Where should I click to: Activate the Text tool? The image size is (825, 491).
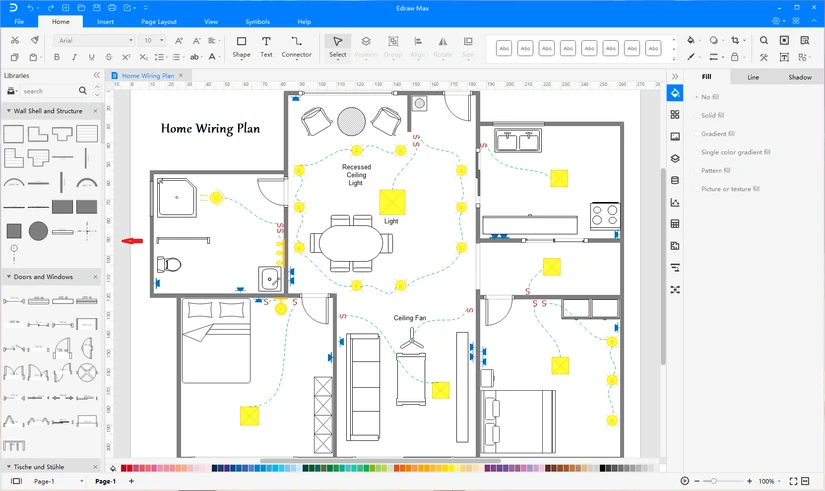(x=267, y=46)
